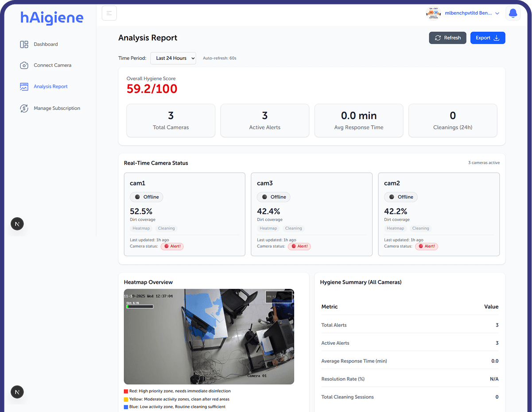Collapse the sidebar with the hamburger control
The height and width of the screenshot is (412, 532).
point(109,13)
